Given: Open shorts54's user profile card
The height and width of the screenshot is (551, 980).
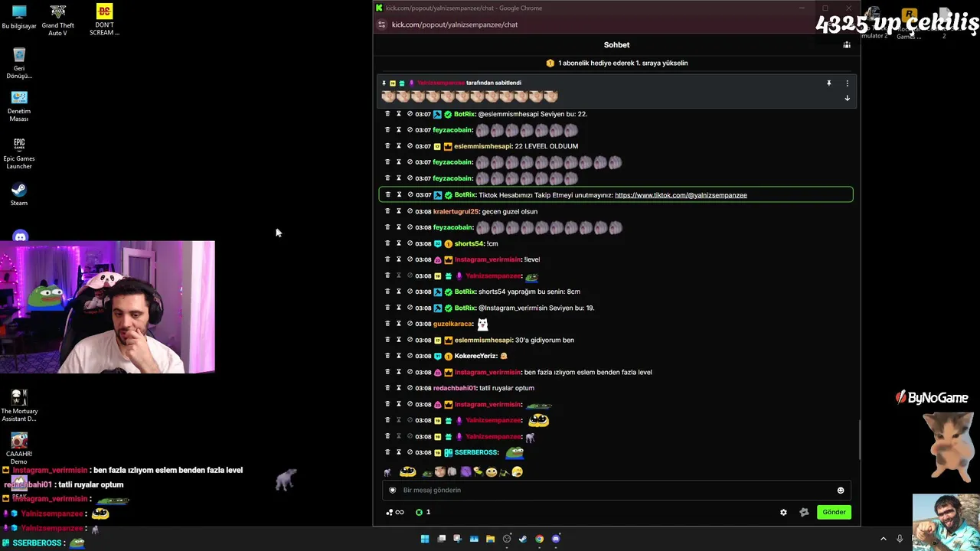Looking at the screenshot, I should (x=469, y=243).
